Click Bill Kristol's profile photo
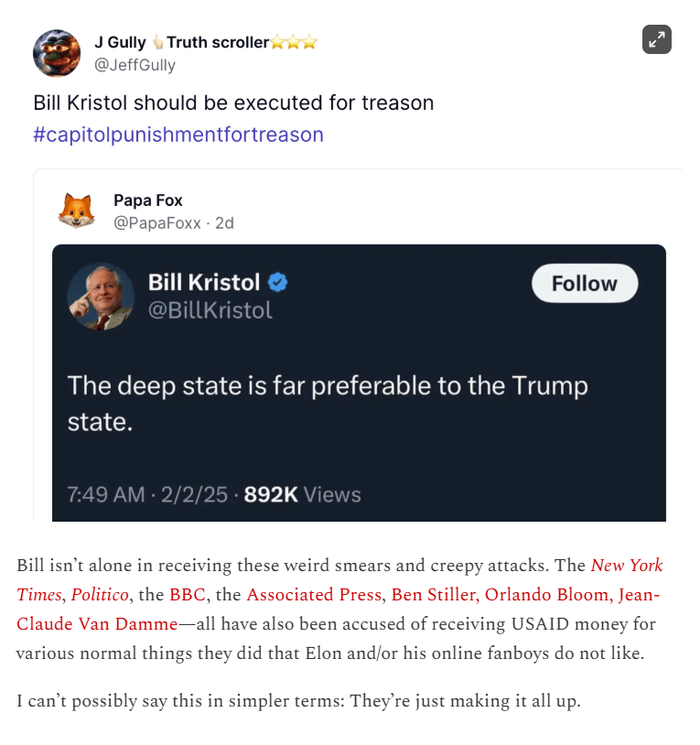The height and width of the screenshot is (745, 700). [x=101, y=297]
